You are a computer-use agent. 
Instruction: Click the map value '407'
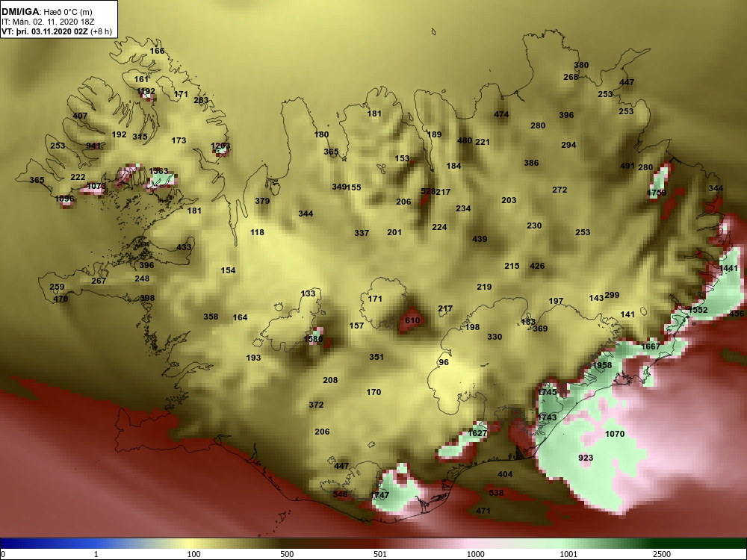80,116
